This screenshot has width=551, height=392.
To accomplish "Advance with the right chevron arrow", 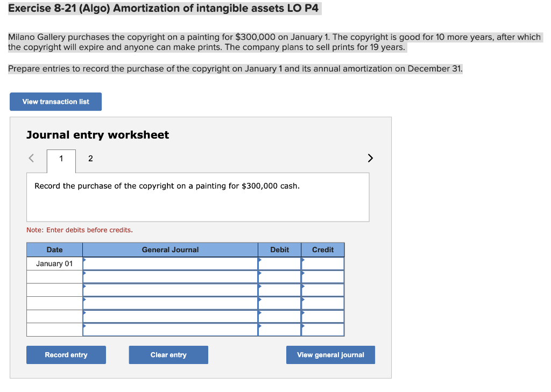I will [370, 158].
